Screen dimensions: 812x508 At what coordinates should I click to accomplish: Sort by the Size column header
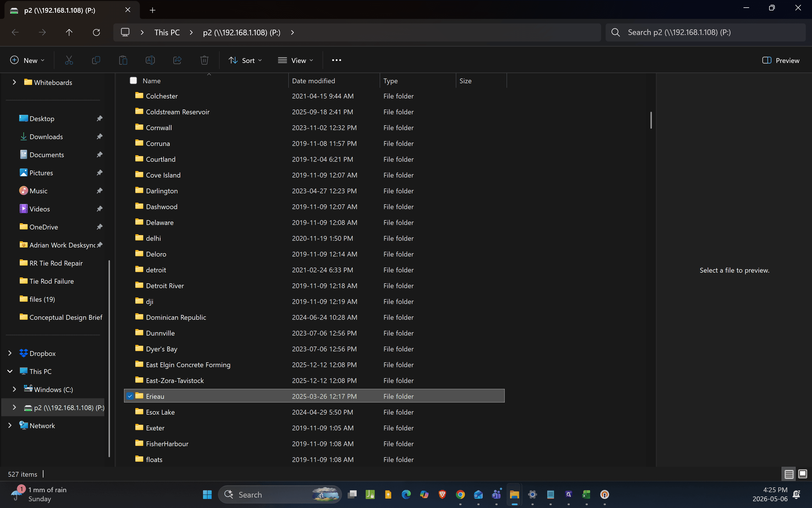pyautogui.click(x=481, y=81)
